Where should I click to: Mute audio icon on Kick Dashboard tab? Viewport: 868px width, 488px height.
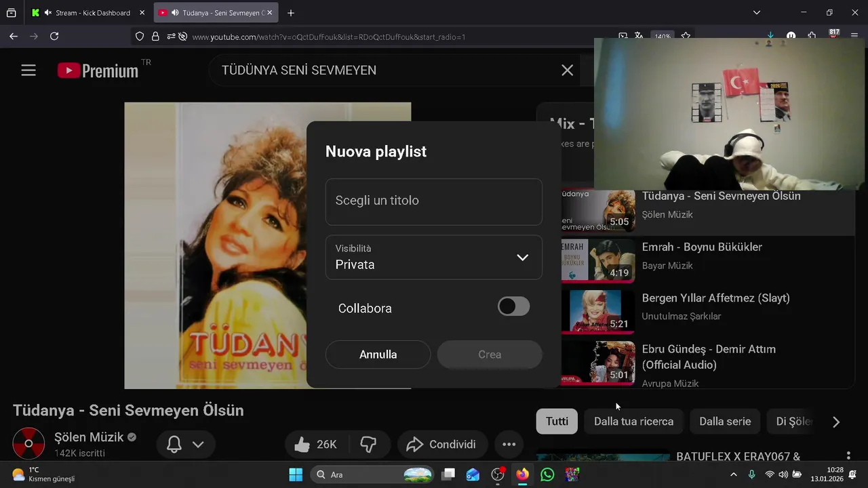(x=48, y=13)
